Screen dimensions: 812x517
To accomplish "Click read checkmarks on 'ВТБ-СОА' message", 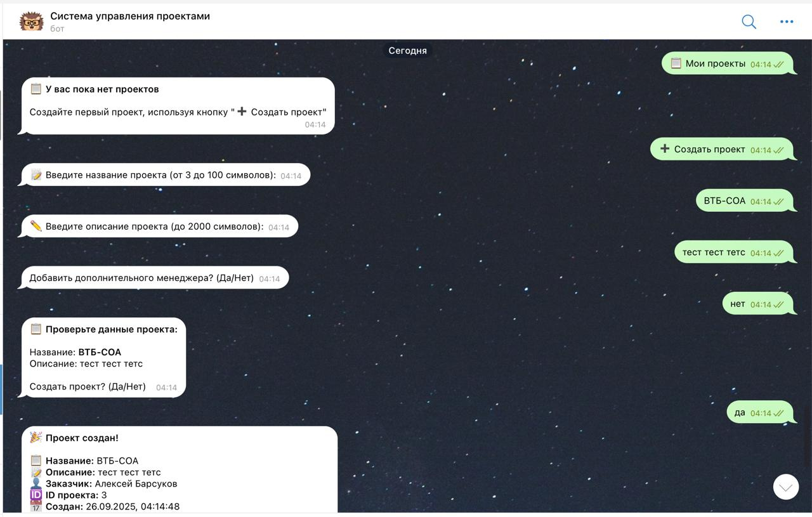I will (x=778, y=202).
